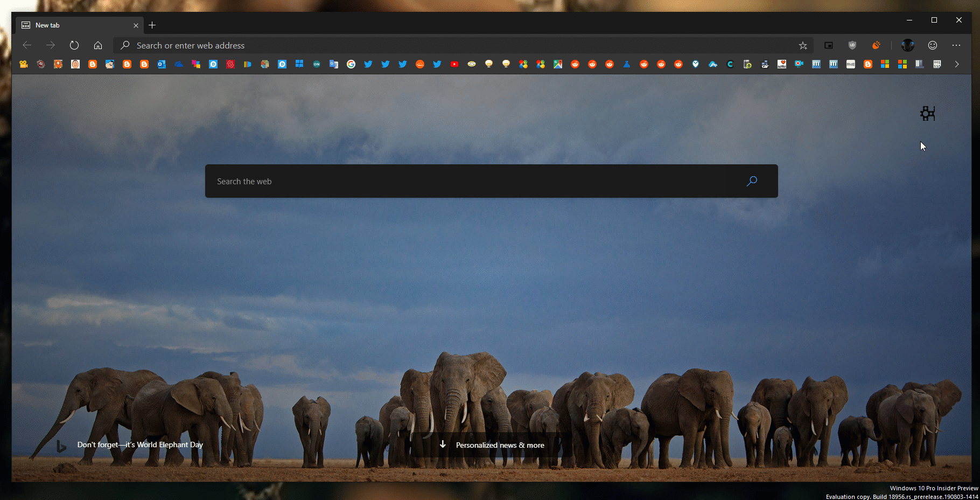Refresh the page with the reload button
Image resolution: width=980 pixels, height=500 pixels.
[74, 45]
